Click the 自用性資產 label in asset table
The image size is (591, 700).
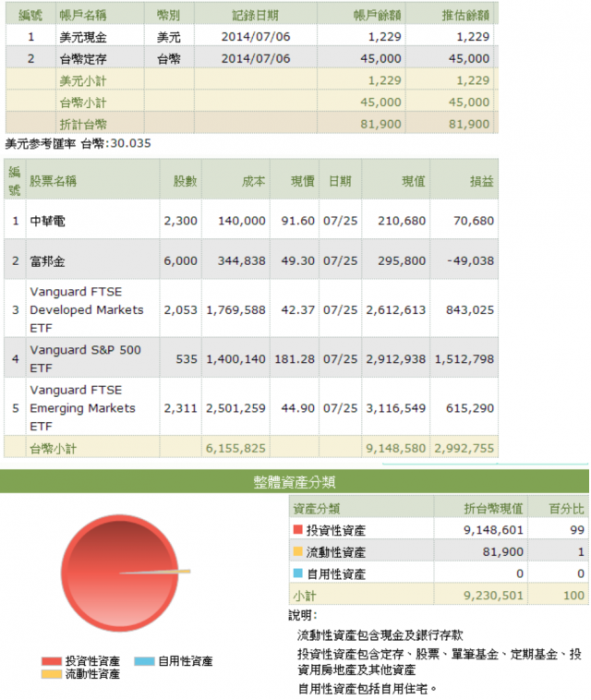pos(336,574)
